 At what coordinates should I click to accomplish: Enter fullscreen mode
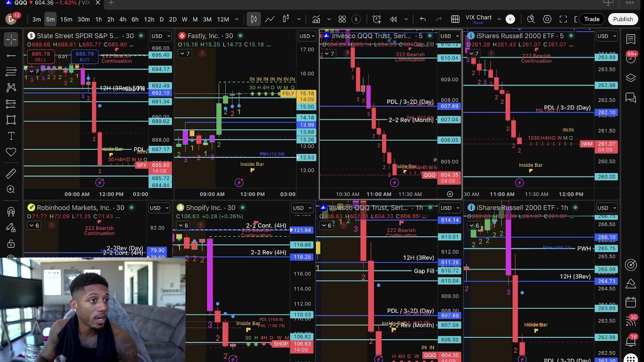point(563,19)
